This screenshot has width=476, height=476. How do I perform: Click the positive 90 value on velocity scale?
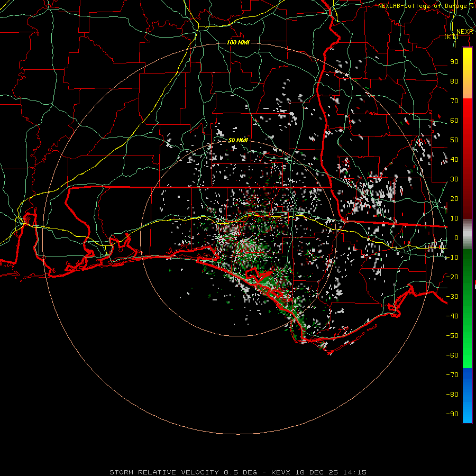(454, 62)
